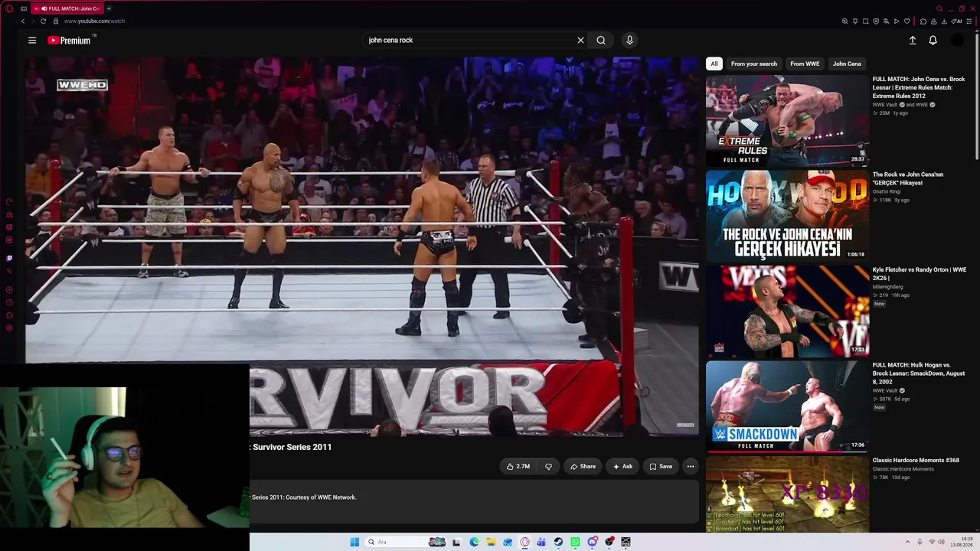Submit search with the magnifier button
This screenshot has height=551, width=980.
[x=601, y=41]
